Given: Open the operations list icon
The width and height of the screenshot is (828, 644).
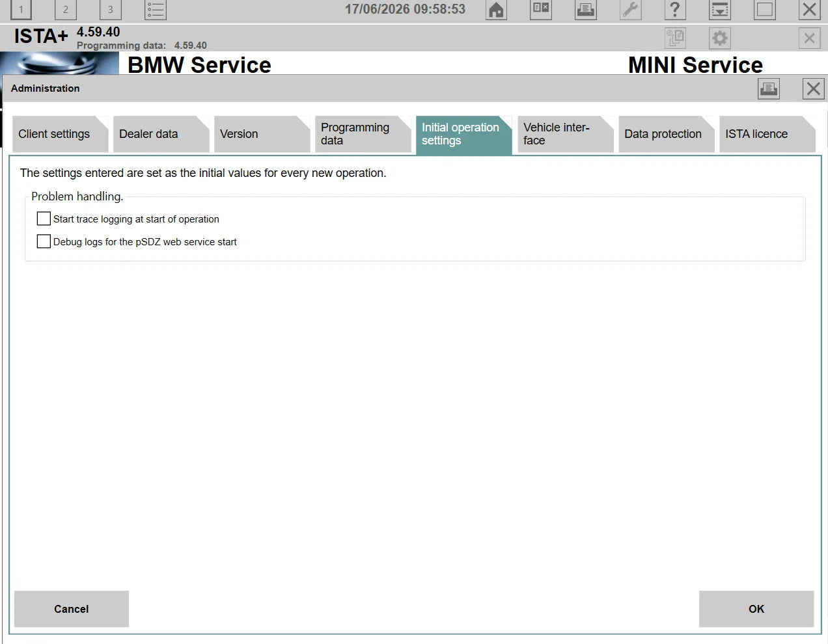Looking at the screenshot, I should click(156, 9).
